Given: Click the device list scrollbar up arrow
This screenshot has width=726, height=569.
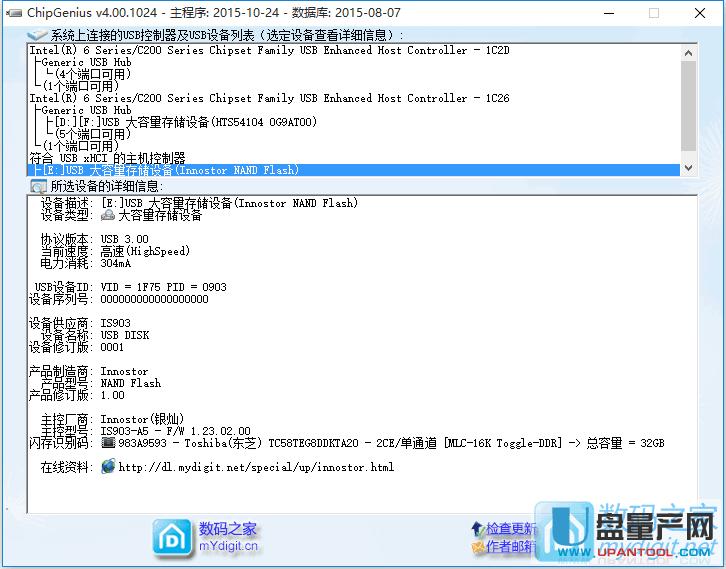Looking at the screenshot, I should click(688, 51).
